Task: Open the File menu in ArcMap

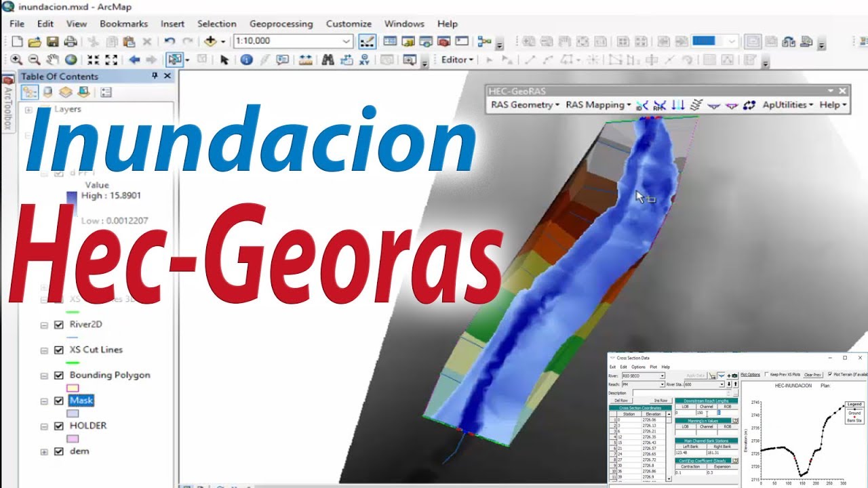Action: point(17,24)
